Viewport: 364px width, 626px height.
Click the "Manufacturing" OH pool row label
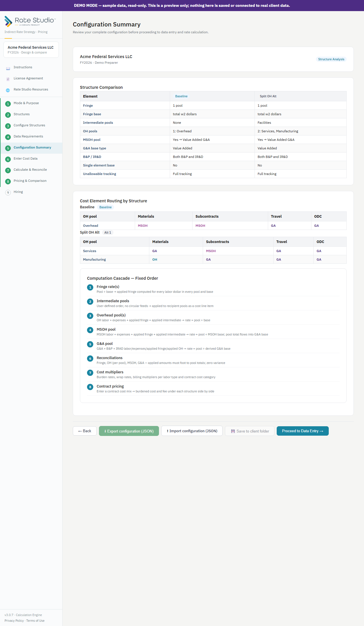pyautogui.click(x=94, y=260)
